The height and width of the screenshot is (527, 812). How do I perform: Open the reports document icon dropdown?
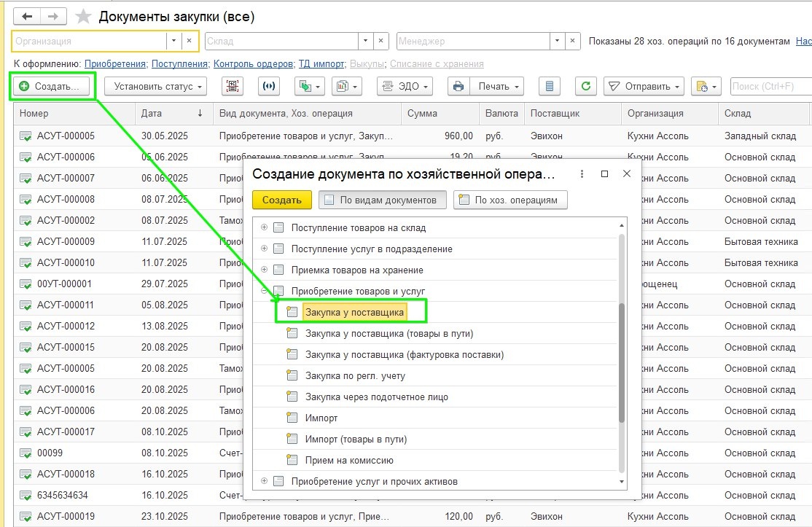(346, 87)
